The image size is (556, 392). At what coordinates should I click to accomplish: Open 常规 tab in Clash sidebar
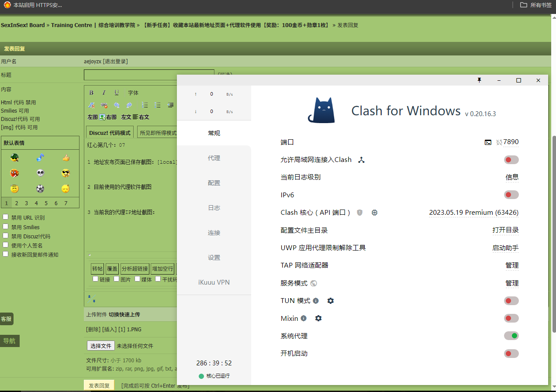[214, 133]
